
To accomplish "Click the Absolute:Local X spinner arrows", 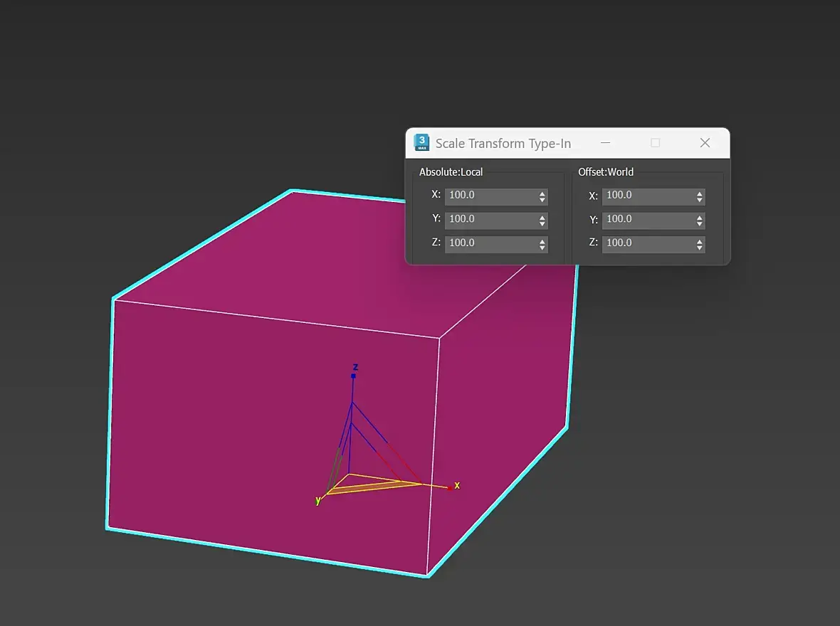I will click(542, 196).
